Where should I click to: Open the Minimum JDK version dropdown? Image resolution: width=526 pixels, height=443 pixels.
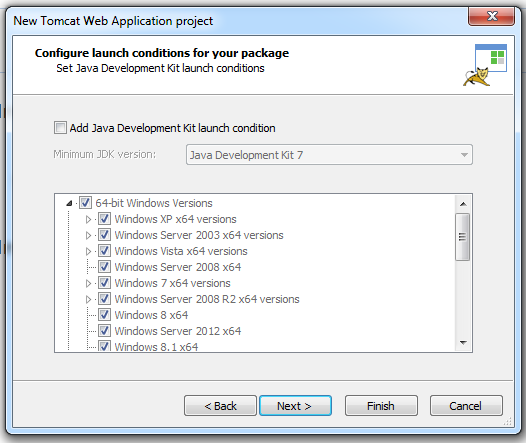pyautogui.click(x=329, y=155)
